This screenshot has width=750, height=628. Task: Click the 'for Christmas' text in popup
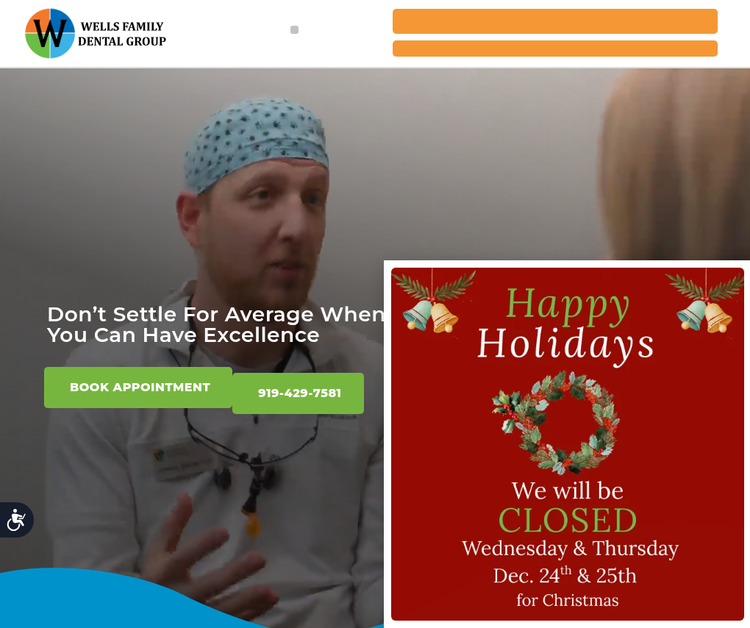coord(567,600)
